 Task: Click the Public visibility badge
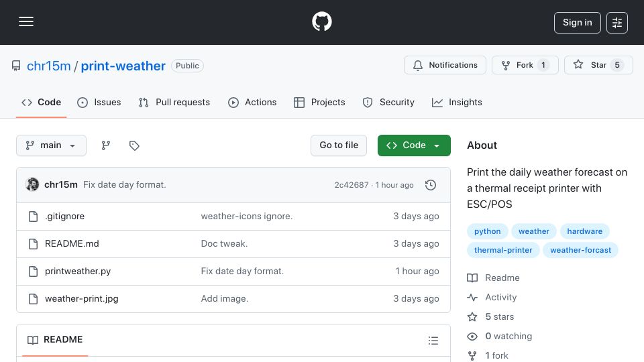click(187, 66)
